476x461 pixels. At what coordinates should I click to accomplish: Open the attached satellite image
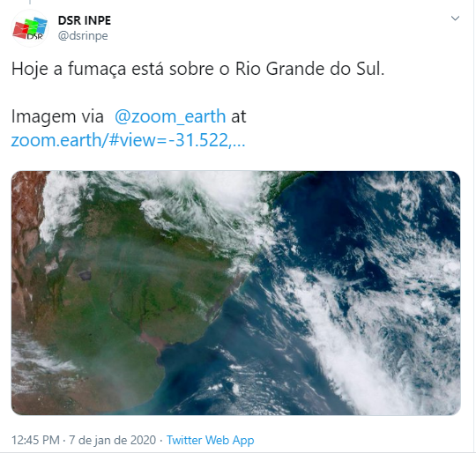coord(236,293)
